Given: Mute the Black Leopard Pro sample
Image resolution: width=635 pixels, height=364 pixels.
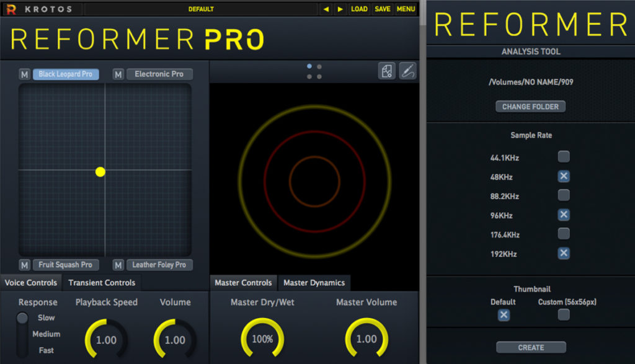Looking at the screenshot, I should tap(25, 74).
